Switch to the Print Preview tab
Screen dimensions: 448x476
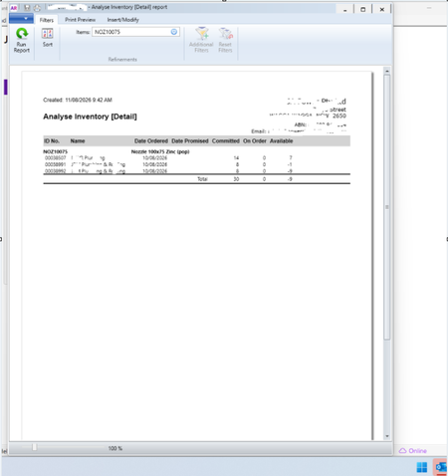[80, 20]
